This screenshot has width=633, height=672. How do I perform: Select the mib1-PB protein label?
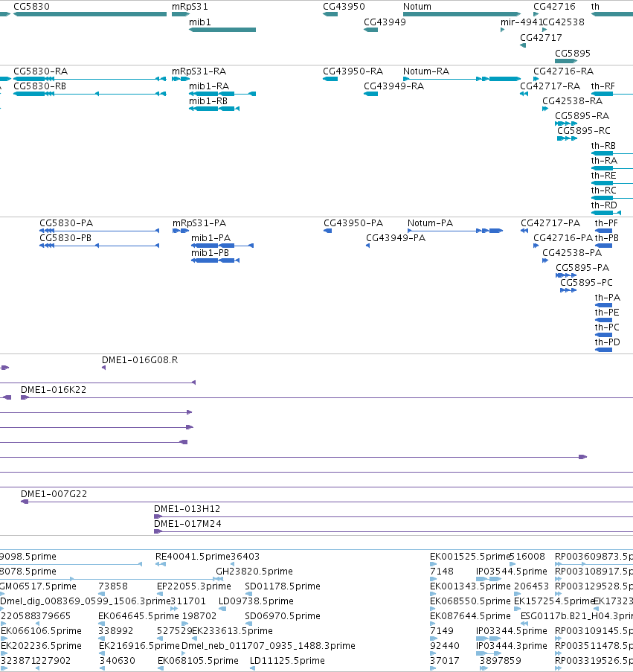(x=210, y=253)
